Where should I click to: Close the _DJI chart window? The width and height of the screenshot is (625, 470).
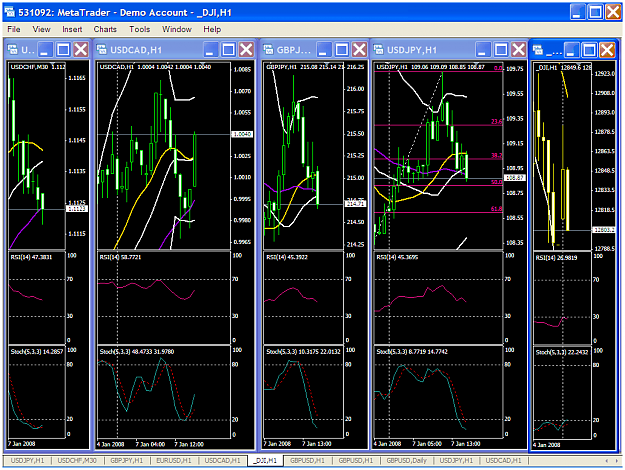pos(607,50)
